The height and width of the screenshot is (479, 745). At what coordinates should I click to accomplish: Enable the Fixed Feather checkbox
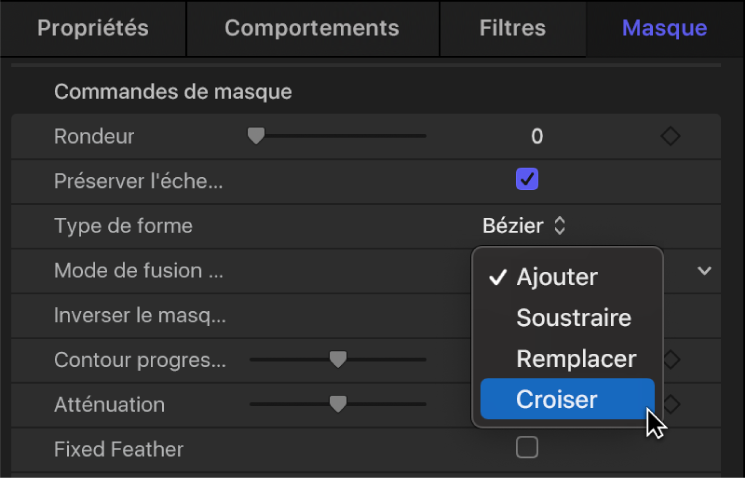pyautogui.click(x=527, y=448)
